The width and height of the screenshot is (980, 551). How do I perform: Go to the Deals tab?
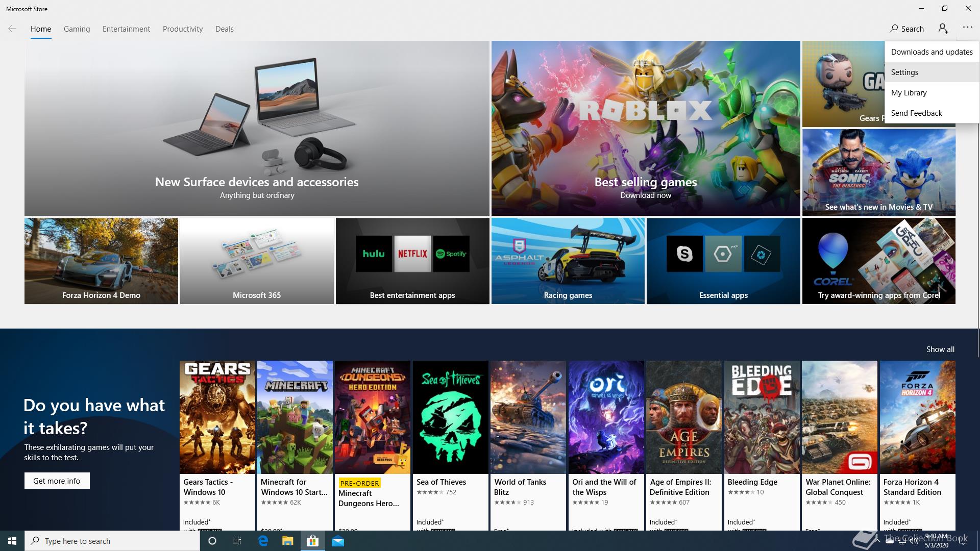pyautogui.click(x=225, y=29)
